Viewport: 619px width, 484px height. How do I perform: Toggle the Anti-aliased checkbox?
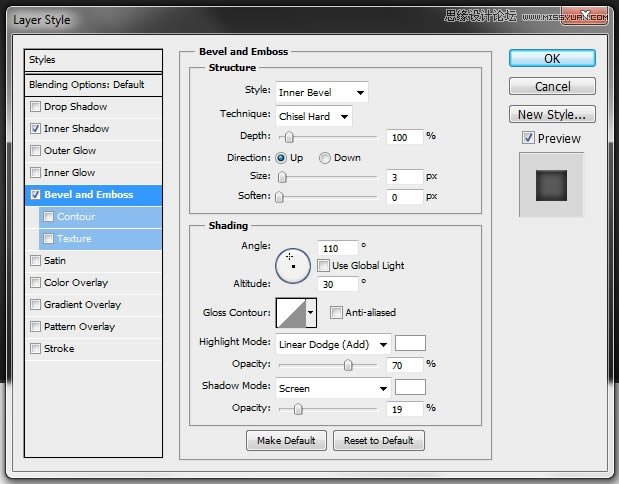(x=336, y=313)
